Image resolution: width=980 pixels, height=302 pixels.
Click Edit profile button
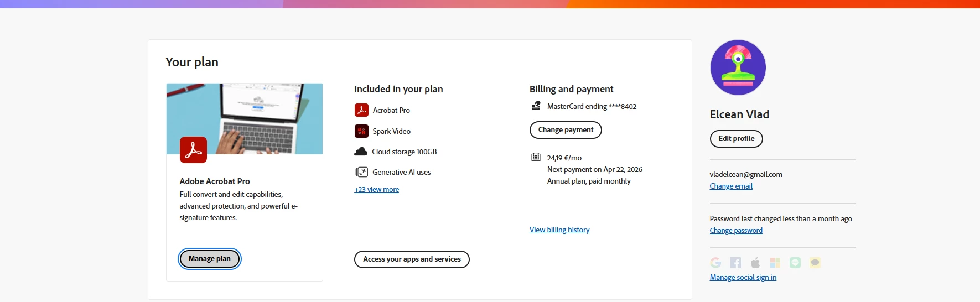736,139
